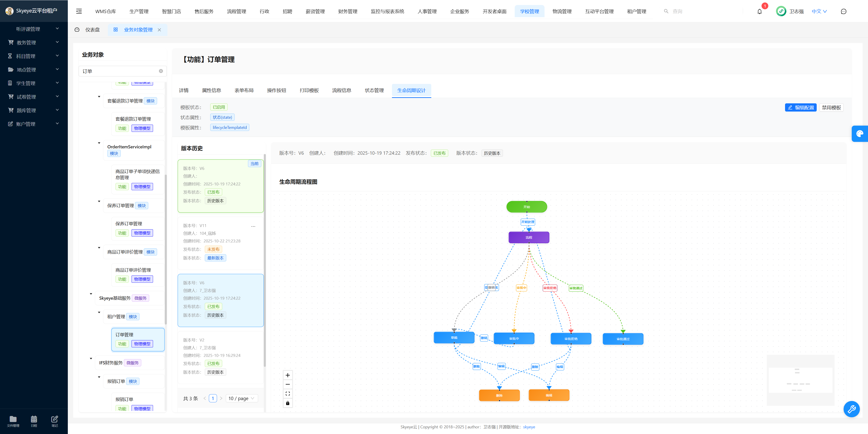Toggle the canvas lock on the flowchart

[288, 403]
